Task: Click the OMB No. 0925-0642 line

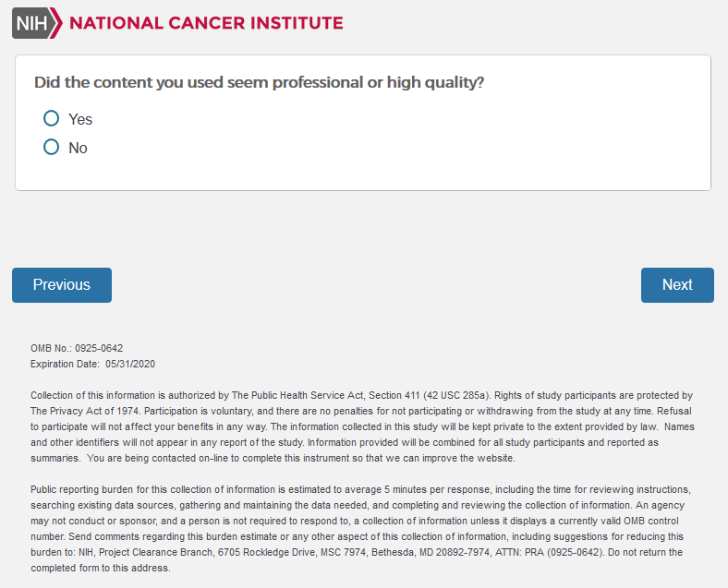Action: tap(77, 348)
